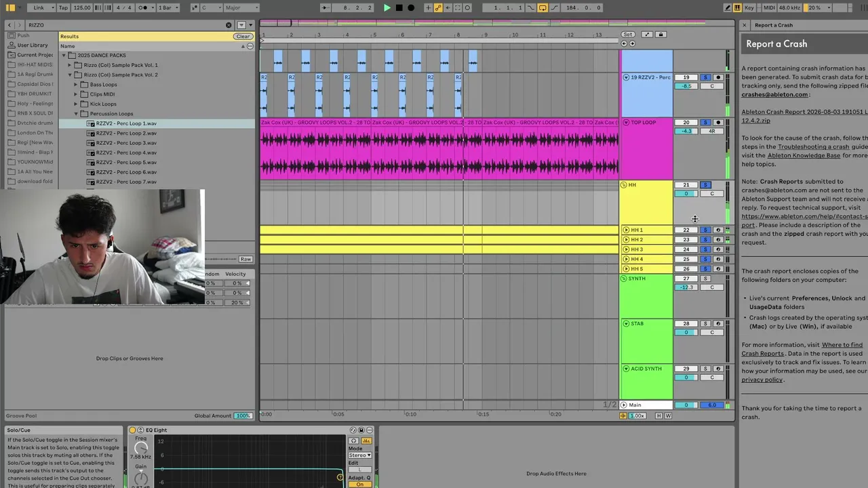This screenshot has width=868, height=488.
Task: Stop playback with the square Stop button
Action: (399, 7)
